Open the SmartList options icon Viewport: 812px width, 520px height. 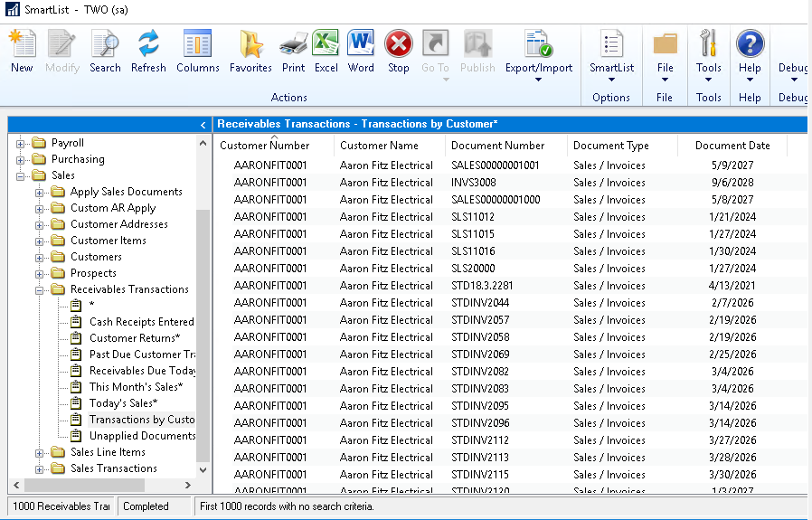click(x=611, y=43)
